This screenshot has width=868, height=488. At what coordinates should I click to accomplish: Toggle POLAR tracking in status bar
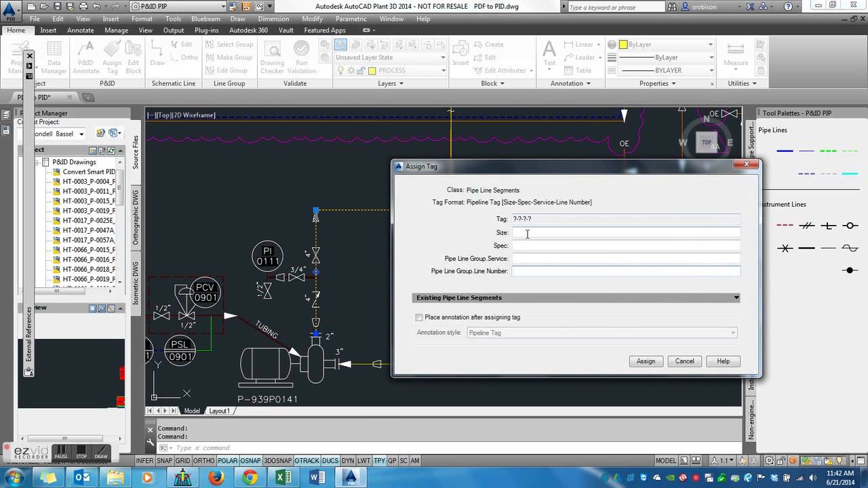click(227, 461)
